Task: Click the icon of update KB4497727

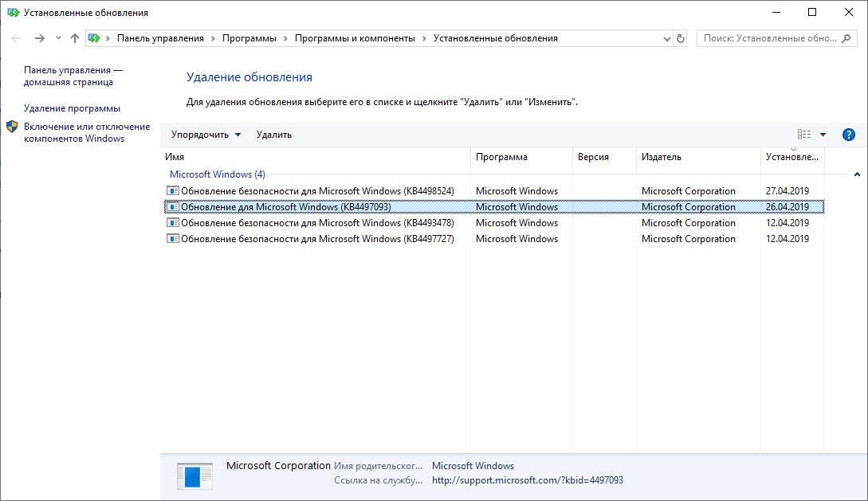Action: click(173, 239)
